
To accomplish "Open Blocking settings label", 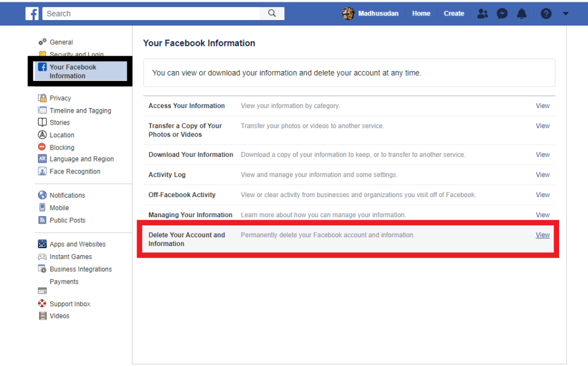I will [x=62, y=147].
